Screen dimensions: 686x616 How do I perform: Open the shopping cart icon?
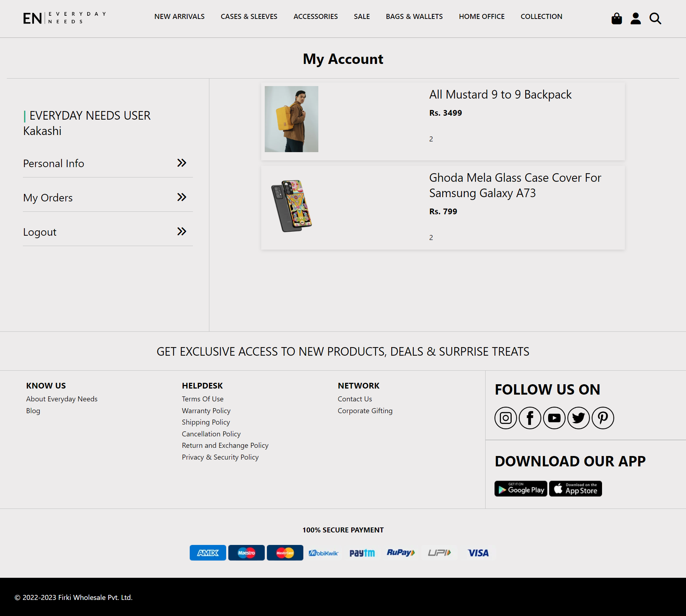tap(616, 18)
